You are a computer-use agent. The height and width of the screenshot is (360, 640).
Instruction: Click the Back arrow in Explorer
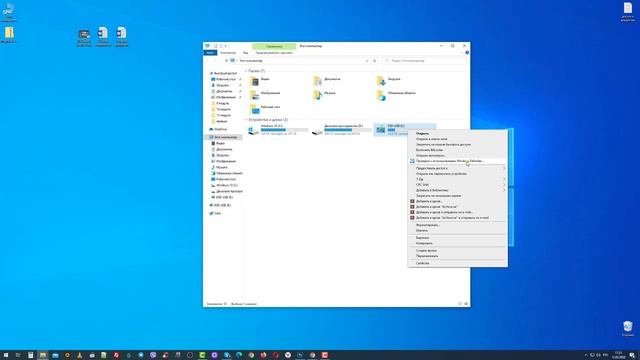point(208,61)
